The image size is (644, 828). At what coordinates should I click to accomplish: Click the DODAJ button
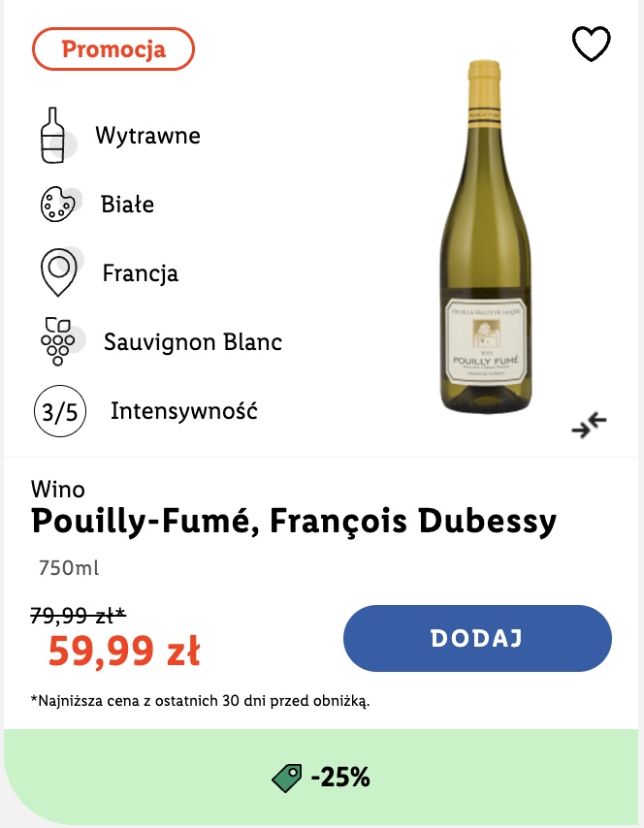477,638
